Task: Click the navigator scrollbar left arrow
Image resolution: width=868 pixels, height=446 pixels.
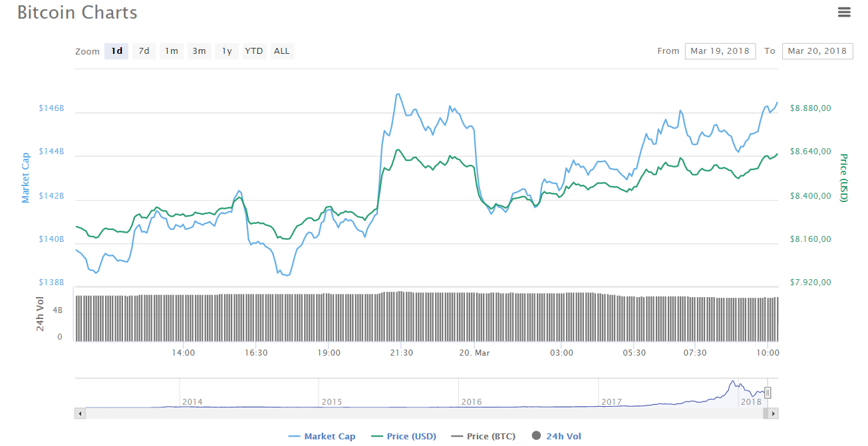Action: (80, 413)
